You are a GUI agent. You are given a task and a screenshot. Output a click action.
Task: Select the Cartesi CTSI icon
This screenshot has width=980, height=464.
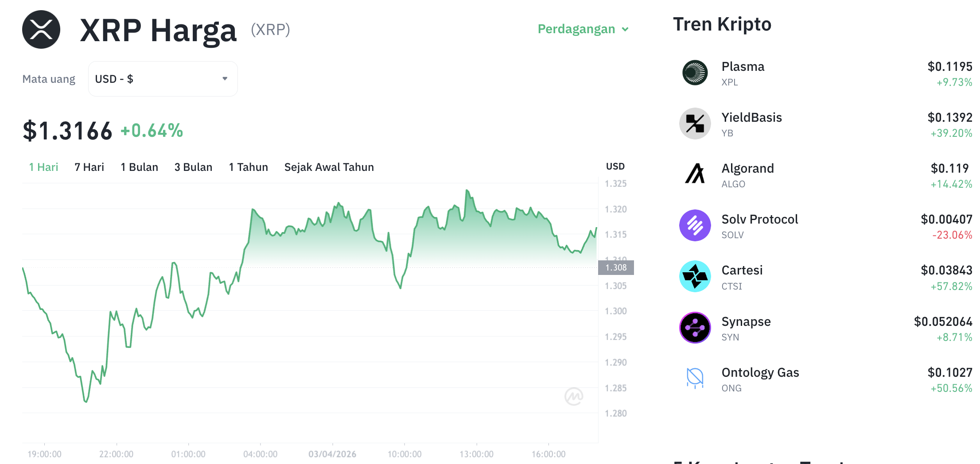click(x=695, y=276)
